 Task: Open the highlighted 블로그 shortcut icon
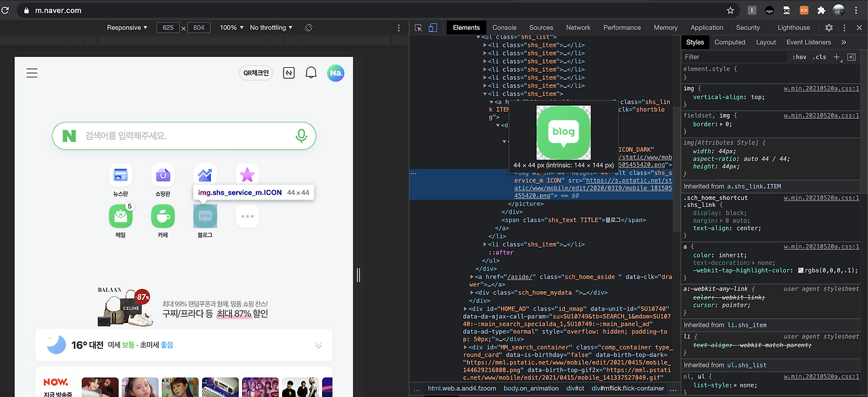tap(205, 216)
